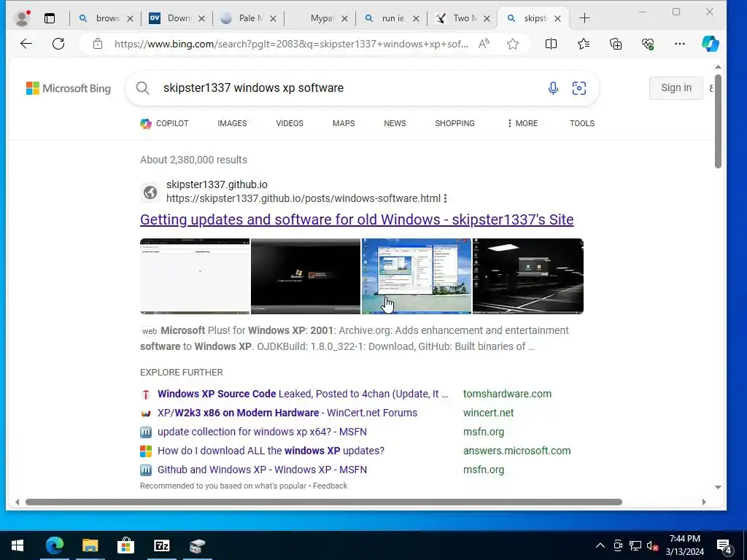Viewport: 747px width, 560px height.
Task: Open XP/W2k3 x86 on Modern Hardware link
Action: (x=287, y=413)
